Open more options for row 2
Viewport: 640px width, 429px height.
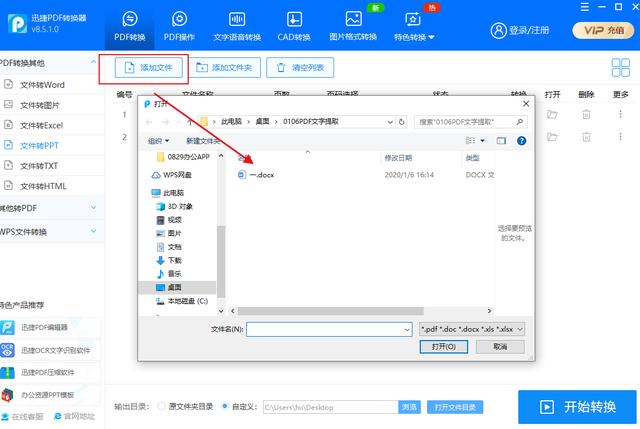pyautogui.click(x=620, y=136)
